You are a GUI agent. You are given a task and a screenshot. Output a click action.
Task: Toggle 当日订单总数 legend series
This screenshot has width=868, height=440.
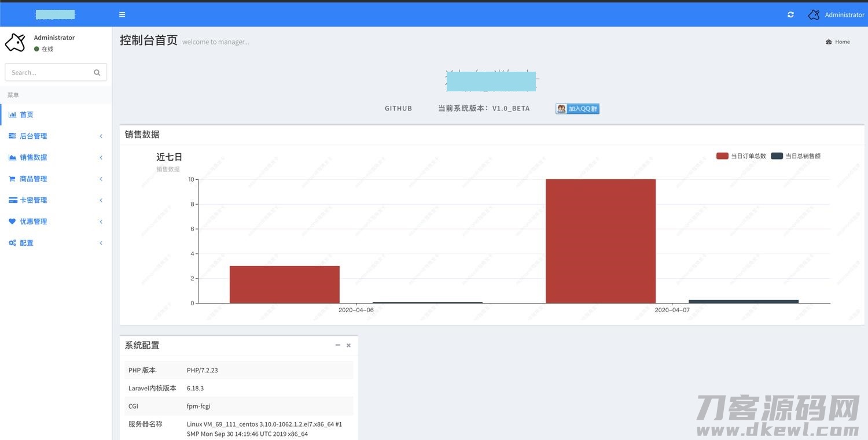[x=741, y=156]
